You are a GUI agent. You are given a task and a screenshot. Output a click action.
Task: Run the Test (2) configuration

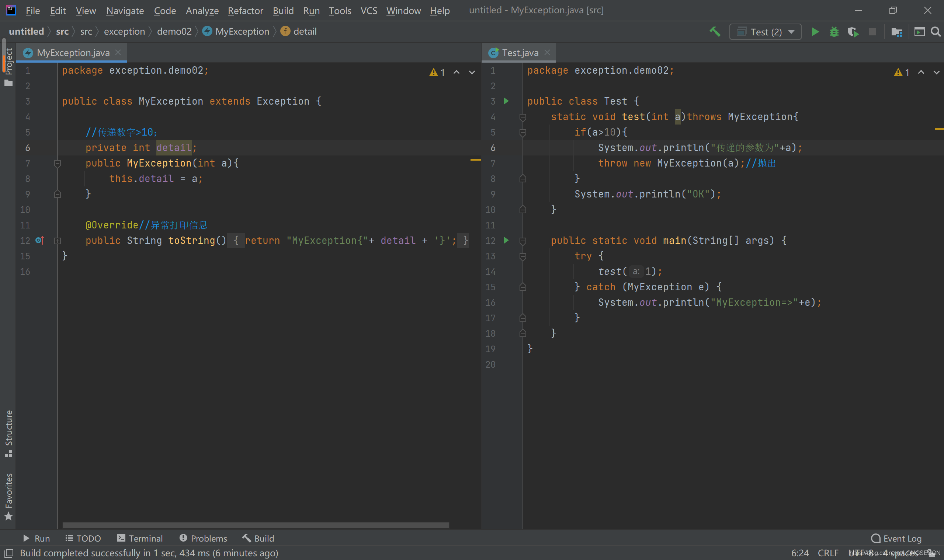815,32
